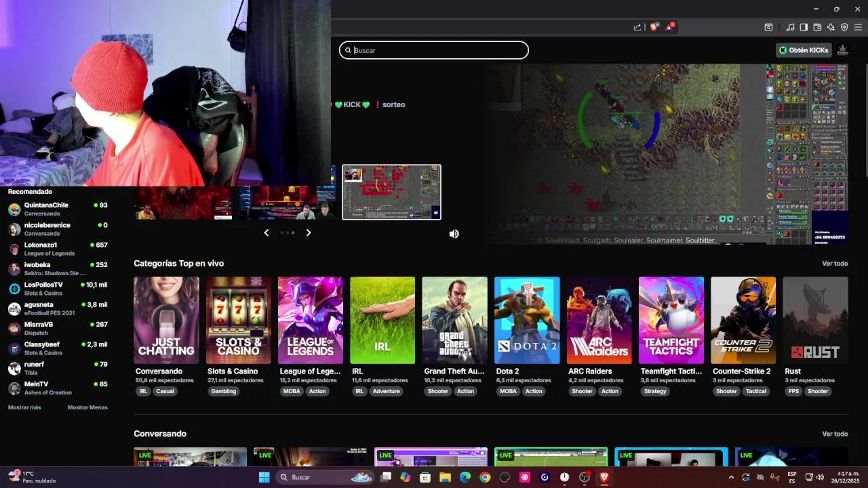Select the FPS tag under Rust
The image size is (868, 488).
(793, 391)
